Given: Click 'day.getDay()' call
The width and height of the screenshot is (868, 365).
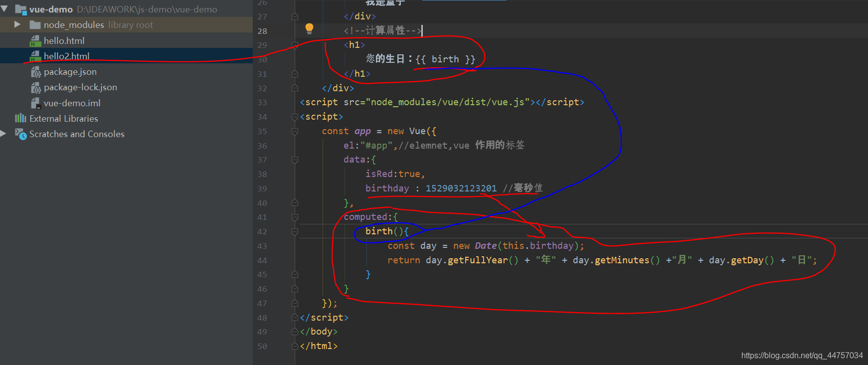Looking at the screenshot, I should click(x=741, y=260).
